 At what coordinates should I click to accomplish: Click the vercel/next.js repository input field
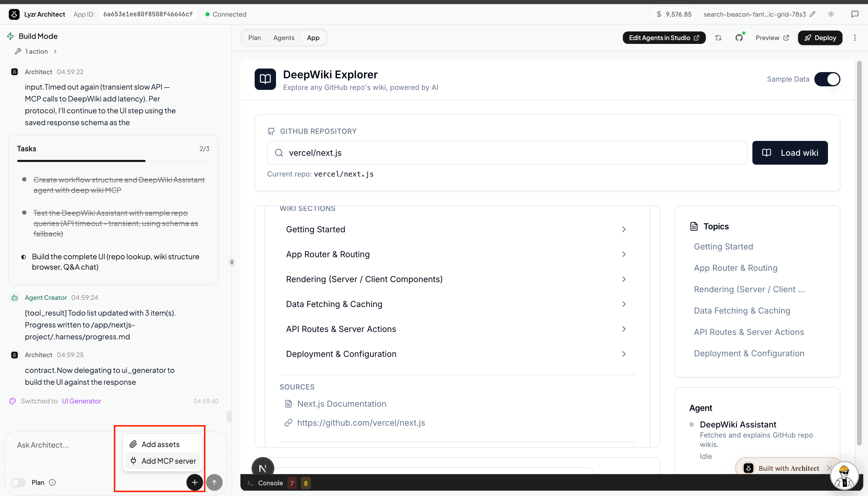coord(507,152)
